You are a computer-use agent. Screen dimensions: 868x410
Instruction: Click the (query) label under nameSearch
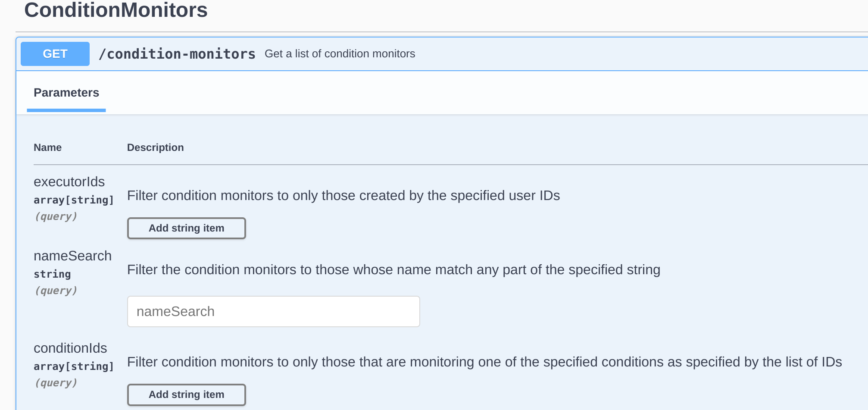[56, 290]
